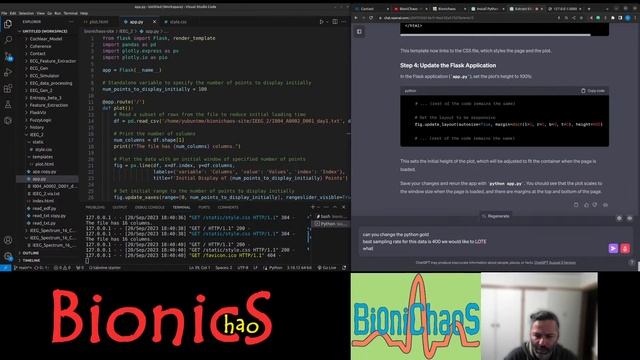Run the Python file with play icon
Screen dimensions: 640x360
point(322,22)
